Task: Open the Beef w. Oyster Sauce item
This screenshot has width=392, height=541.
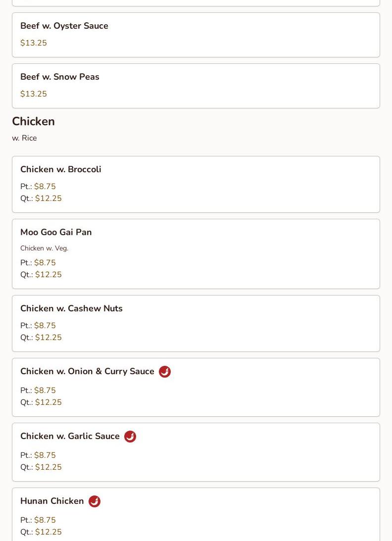Action: (x=64, y=26)
